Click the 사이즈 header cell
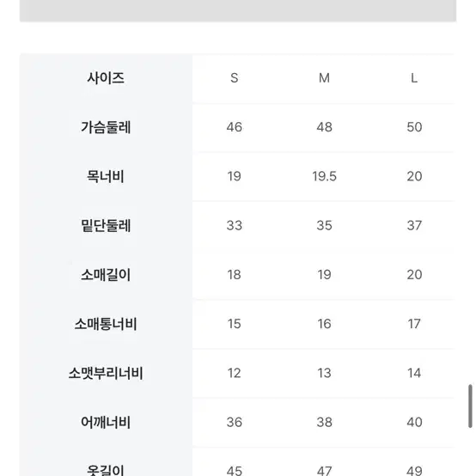The image size is (476, 476). tap(106, 78)
